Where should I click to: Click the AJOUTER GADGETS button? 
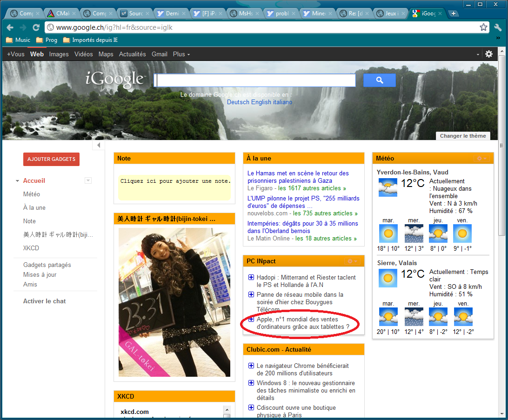tap(51, 159)
